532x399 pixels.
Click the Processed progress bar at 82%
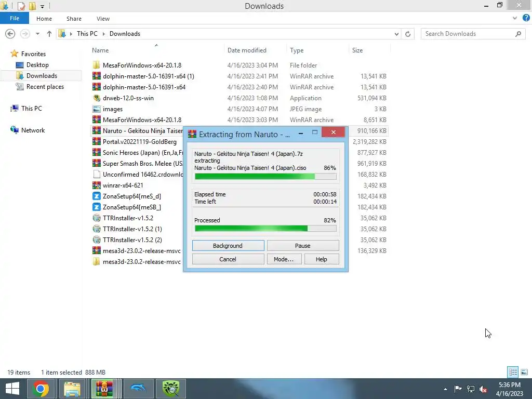[265, 229]
